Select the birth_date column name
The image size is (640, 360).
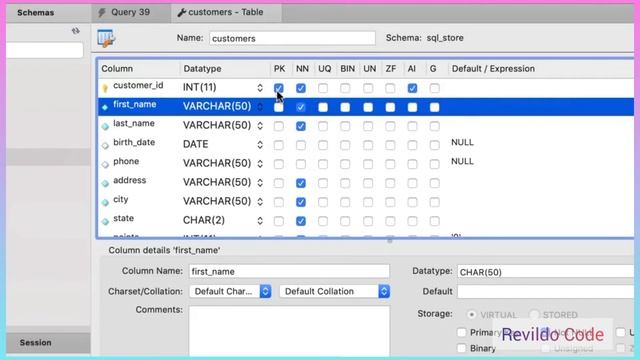pyautogui.click(x=134, y=142)
